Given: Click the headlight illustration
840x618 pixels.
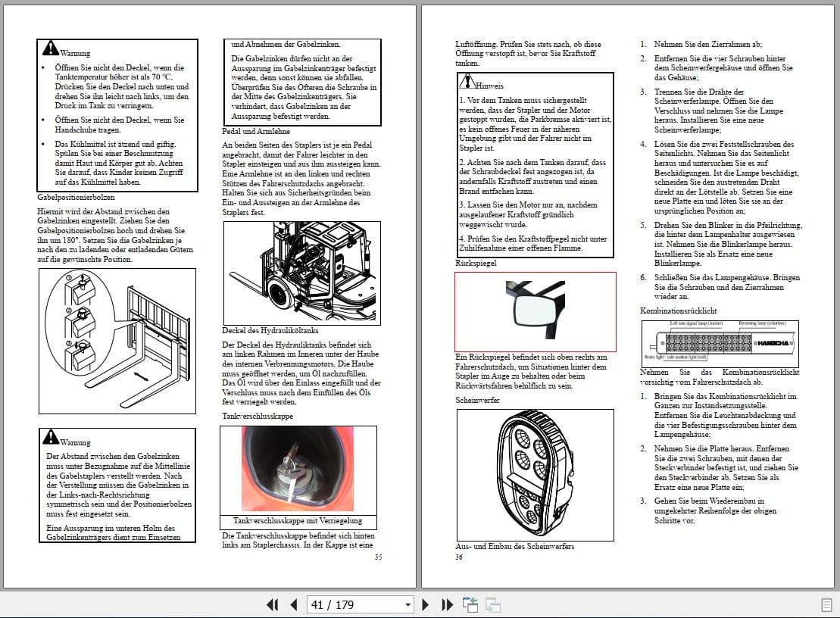Looking at the screenshot, I should (x=536, y=475).
